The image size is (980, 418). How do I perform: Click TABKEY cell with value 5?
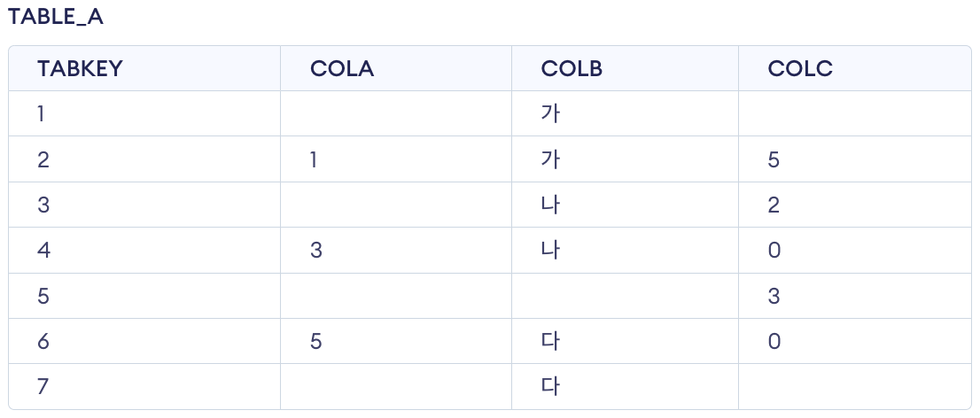point(43,296)
